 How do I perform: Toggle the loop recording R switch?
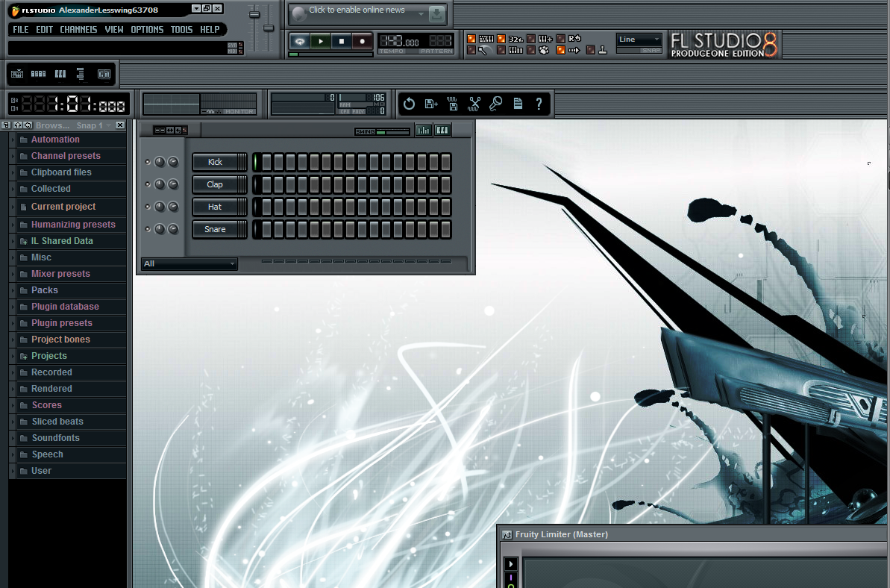pos(561,39)
